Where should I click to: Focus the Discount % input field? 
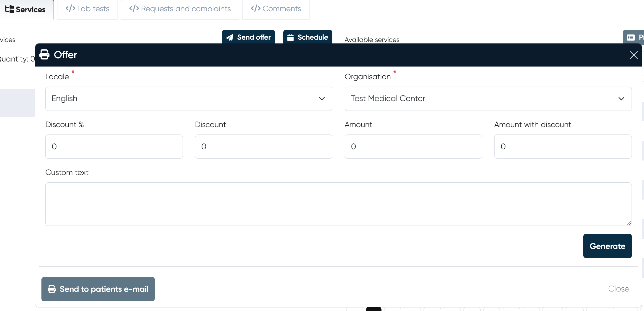click(114, 147)
